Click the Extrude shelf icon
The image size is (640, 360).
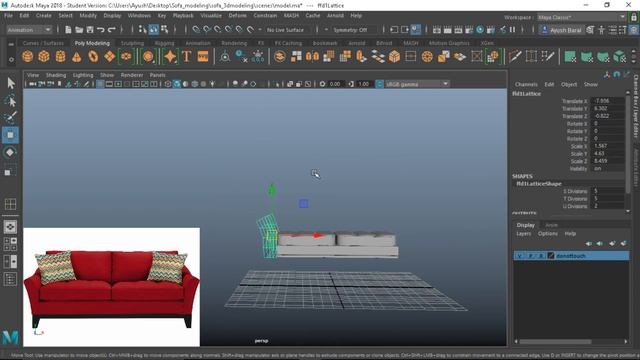[361, 56]
